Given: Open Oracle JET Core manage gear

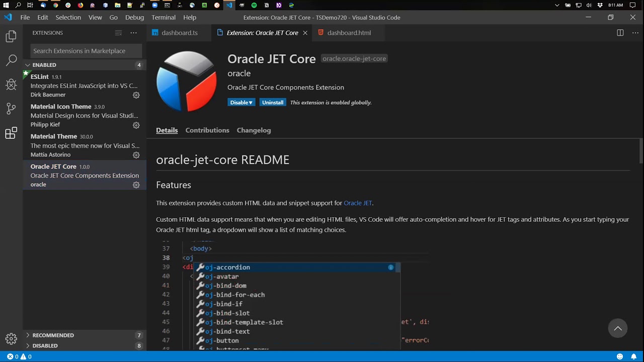Looking at the screenshot, I should click(136, 185).
